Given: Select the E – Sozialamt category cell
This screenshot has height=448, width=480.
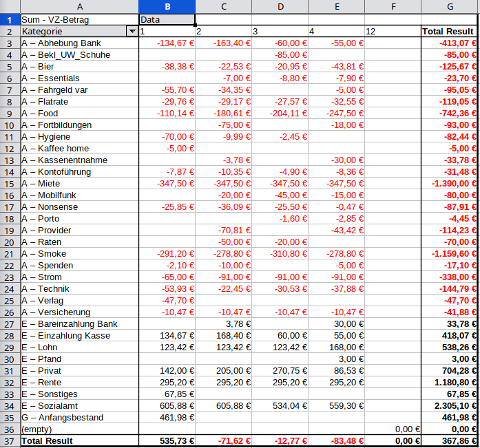Looking at the screenshot, I should (x=79, y=405).
